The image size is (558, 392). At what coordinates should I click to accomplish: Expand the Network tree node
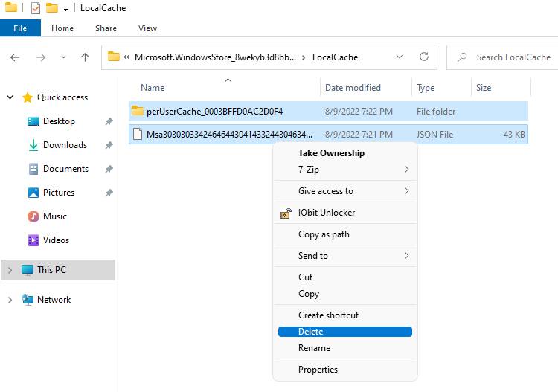[x=10, y=300]
